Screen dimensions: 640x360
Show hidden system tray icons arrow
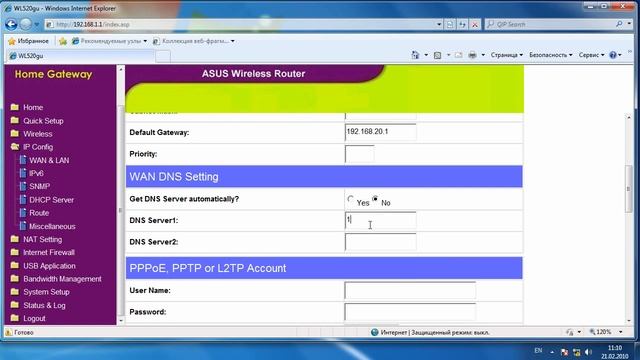552,352
